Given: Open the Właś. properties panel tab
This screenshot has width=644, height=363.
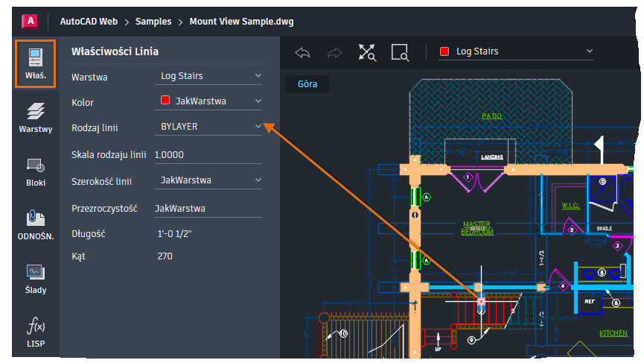Looking at the screenshot, I should pos(35,63).
